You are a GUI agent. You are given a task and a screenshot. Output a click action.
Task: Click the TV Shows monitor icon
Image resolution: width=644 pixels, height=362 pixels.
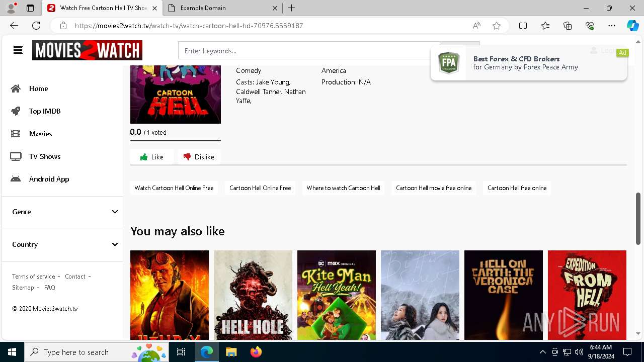click(16, 156)
